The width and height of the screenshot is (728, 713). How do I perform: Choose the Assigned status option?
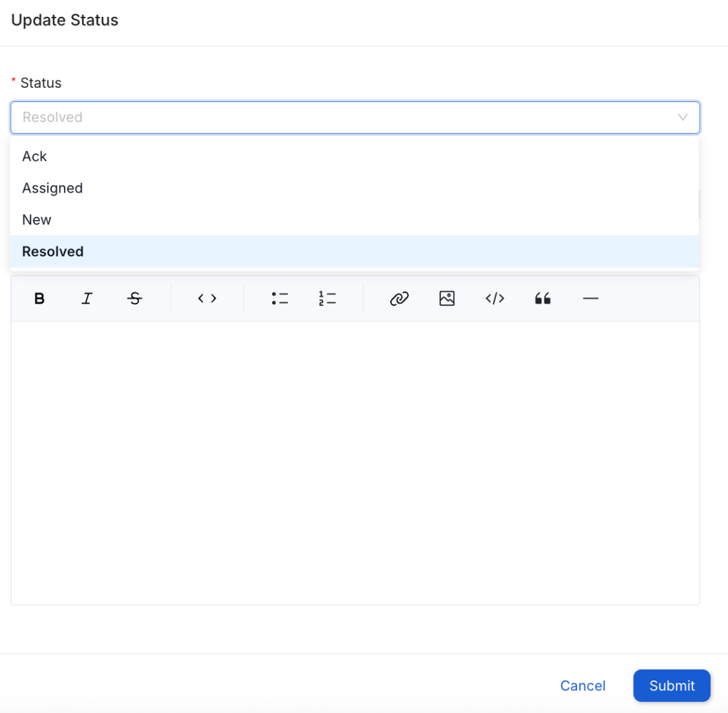click(x=52, y=188)
